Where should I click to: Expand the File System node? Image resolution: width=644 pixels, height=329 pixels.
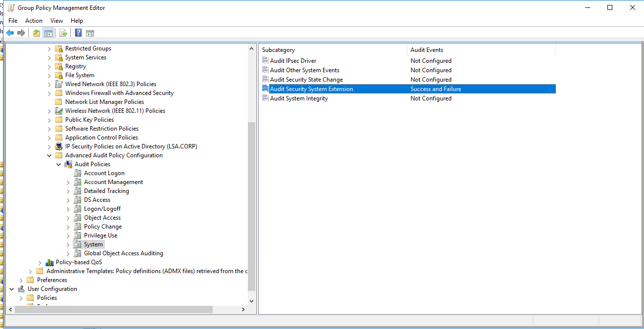49,75
